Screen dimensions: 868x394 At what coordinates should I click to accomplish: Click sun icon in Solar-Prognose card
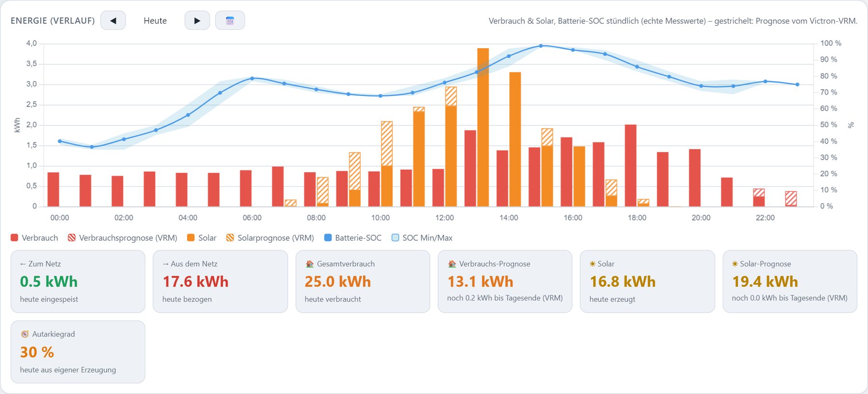[735, 264]
